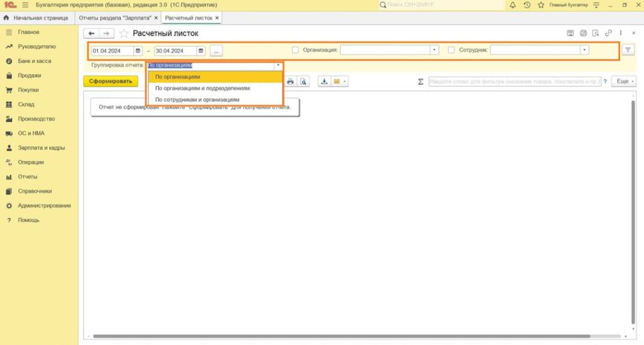The image size is (644, 345).
Task: Expand the Организация dropdown arrow
Action: coord(434,50)
